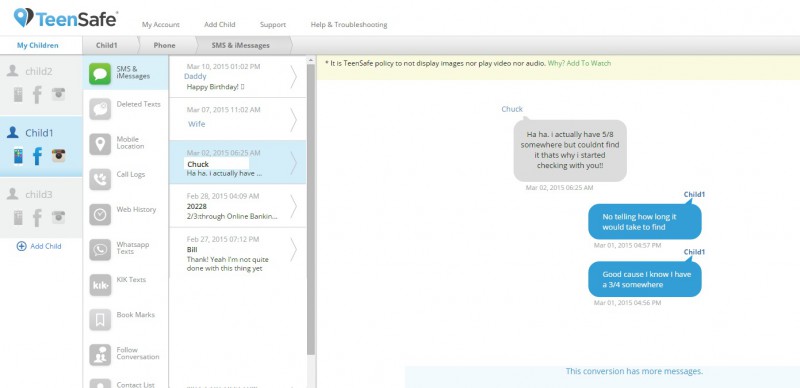Select child2's Facebook icon
The height and width of the screenshot is (388, 800).
[37, 94]
